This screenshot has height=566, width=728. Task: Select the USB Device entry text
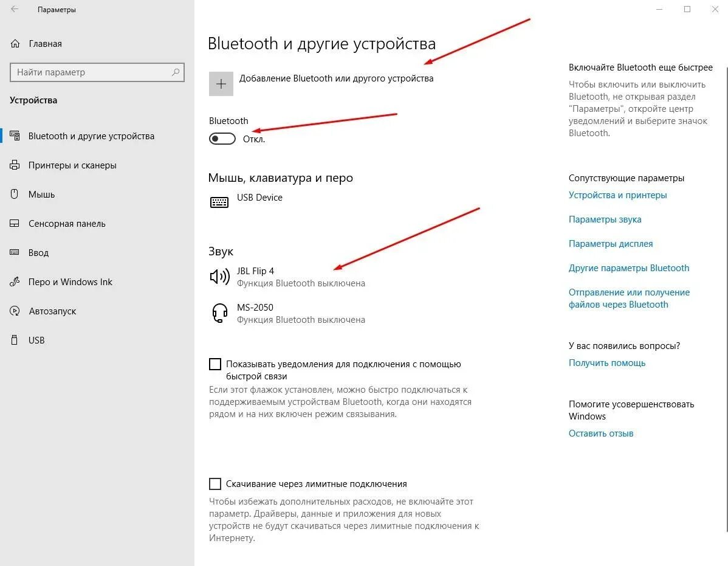(259, 198)
